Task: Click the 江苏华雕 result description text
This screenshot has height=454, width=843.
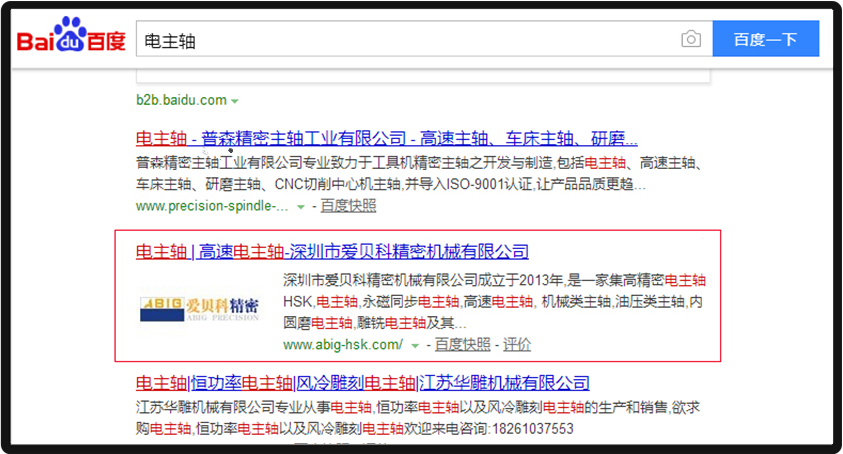Action: click(x=380, y=418)
